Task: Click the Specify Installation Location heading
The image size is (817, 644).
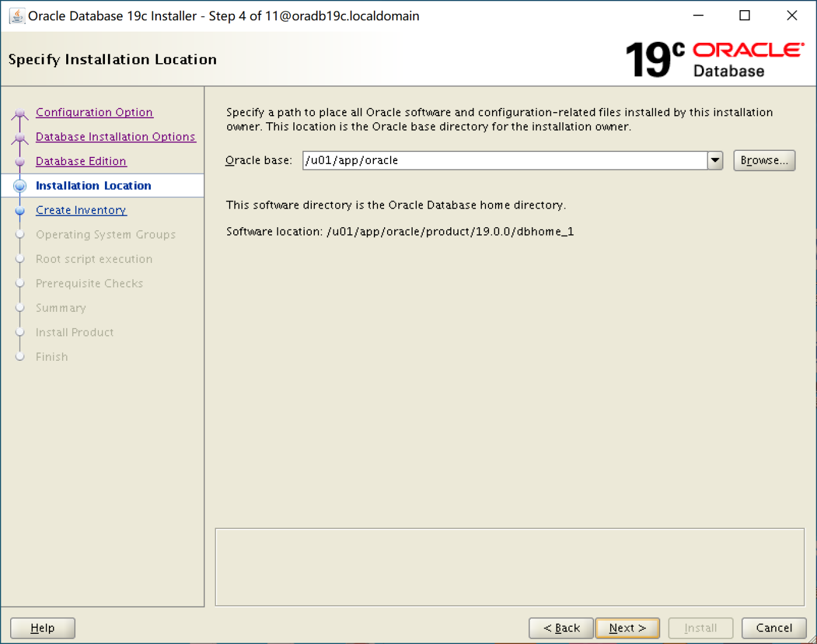Action: (113, 60)
